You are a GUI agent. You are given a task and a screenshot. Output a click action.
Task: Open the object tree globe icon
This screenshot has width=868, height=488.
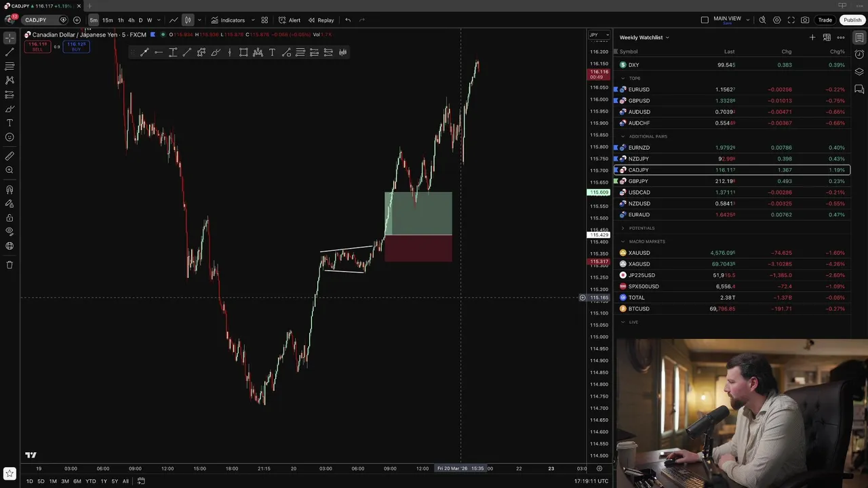[x=9, y=246]
